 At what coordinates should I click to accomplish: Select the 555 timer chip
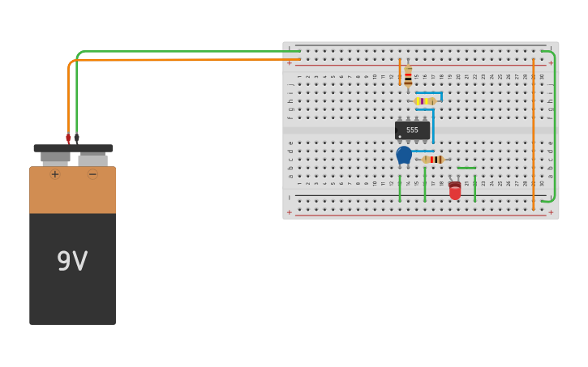tap(412, 130)
